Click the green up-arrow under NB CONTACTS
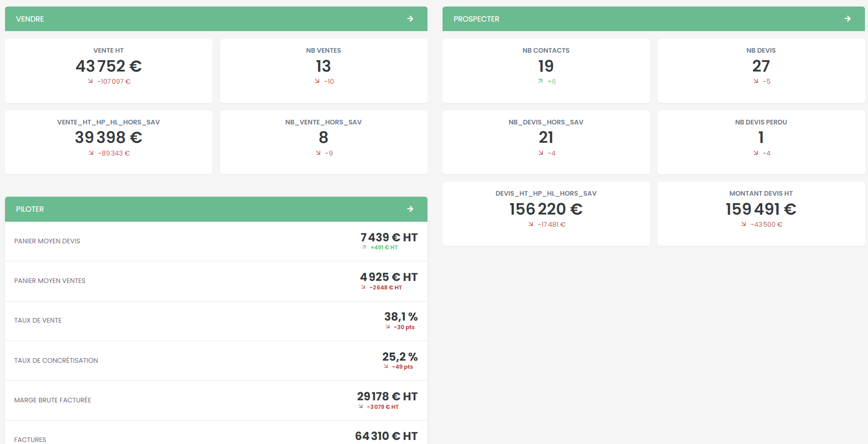Image resolution: width=868 pixels, height=444 pixels. click(540, 81)
